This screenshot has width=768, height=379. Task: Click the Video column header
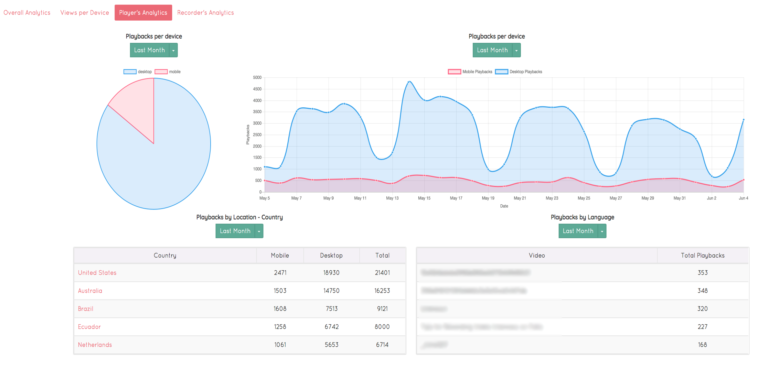pyautogui.click(x=537, y=256)
